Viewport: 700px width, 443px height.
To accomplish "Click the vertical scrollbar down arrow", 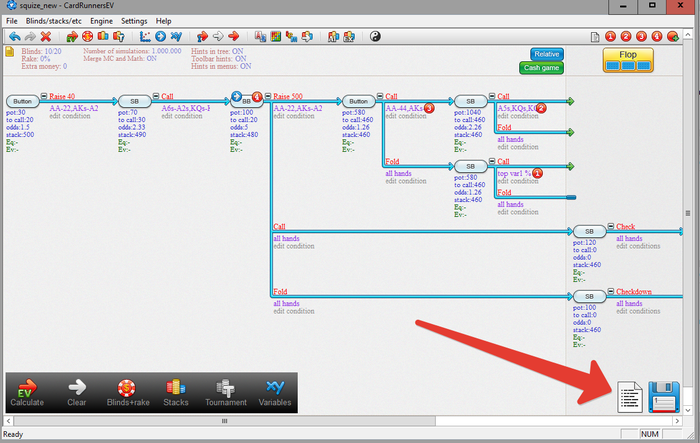I will [688, 410].
